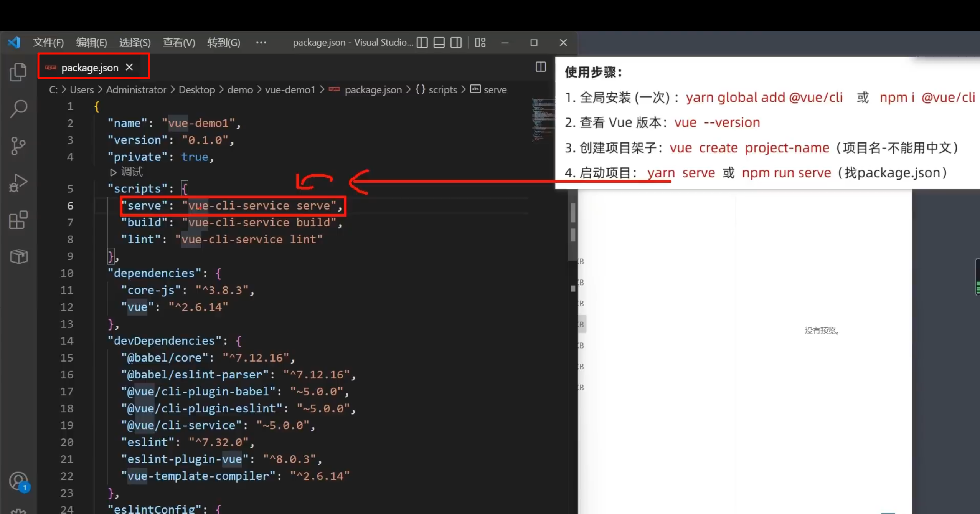
Task: Open the overflow ··· menu in title bar
Action: click(261, 42)
